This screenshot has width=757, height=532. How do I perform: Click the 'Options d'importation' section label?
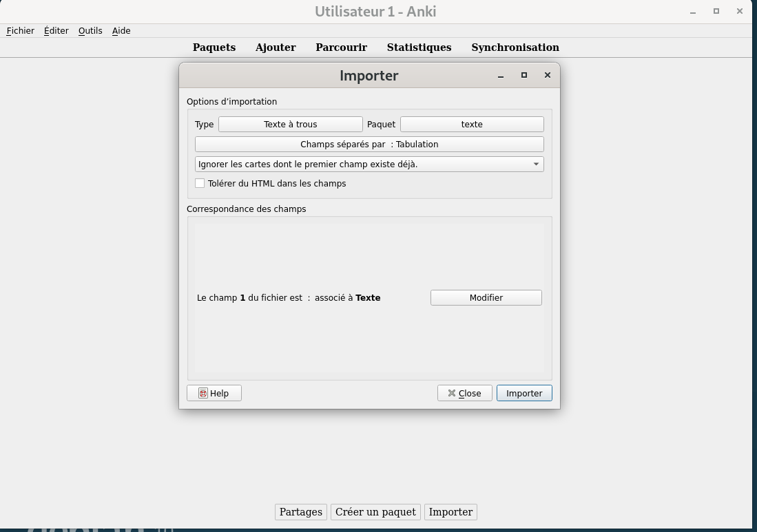231,102
